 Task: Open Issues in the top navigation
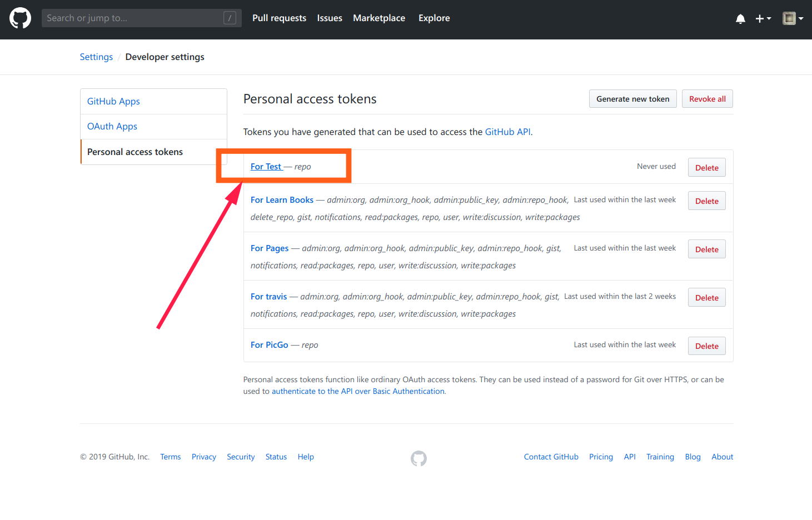(330, 18)
